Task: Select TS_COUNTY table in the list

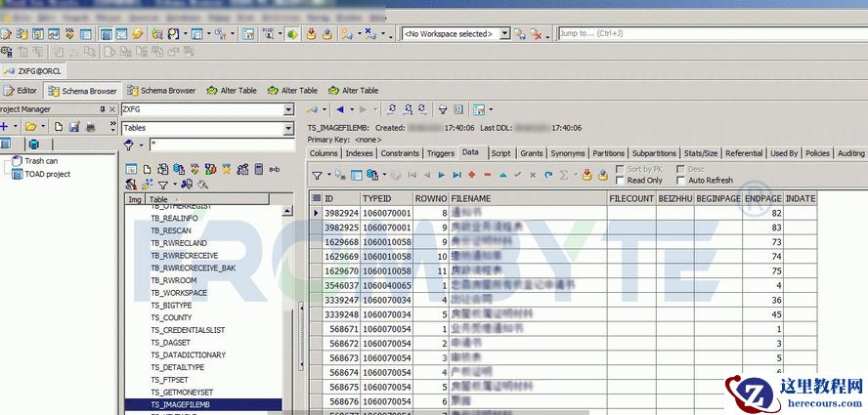Action: [171, 317]
